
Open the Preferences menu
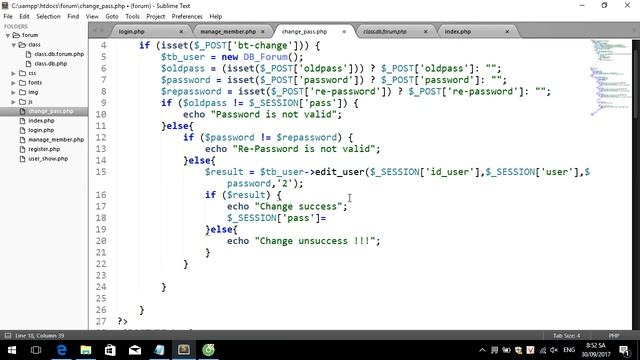[x=187, y=17]
